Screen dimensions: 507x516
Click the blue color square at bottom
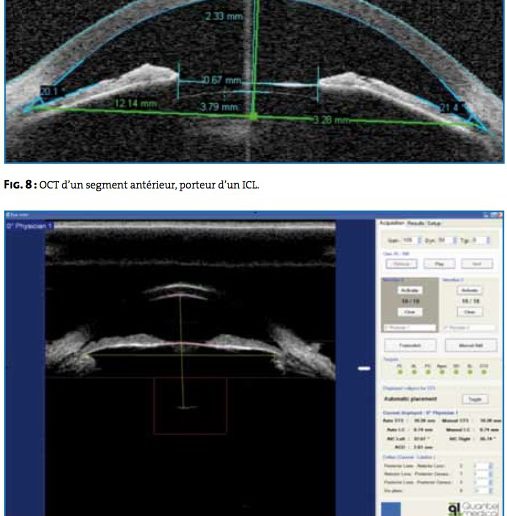pos(391,509)
